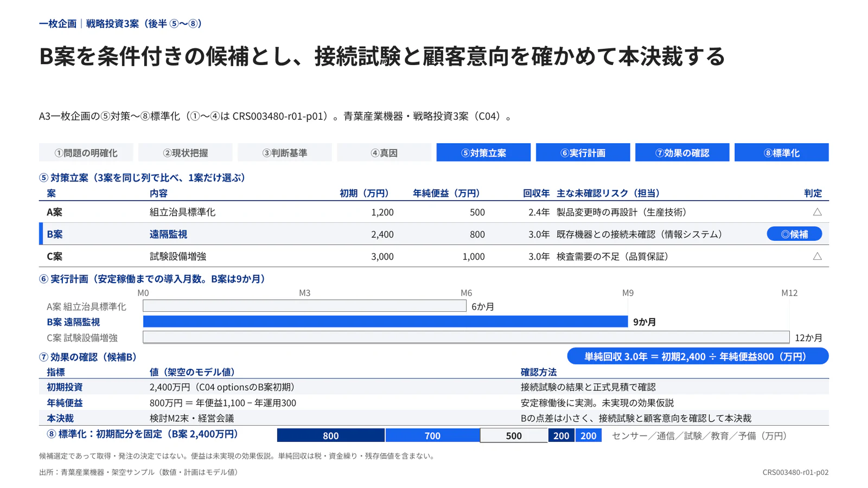Click the 遠隔監視 content cell in B案 row

click(x=168, y=234)
